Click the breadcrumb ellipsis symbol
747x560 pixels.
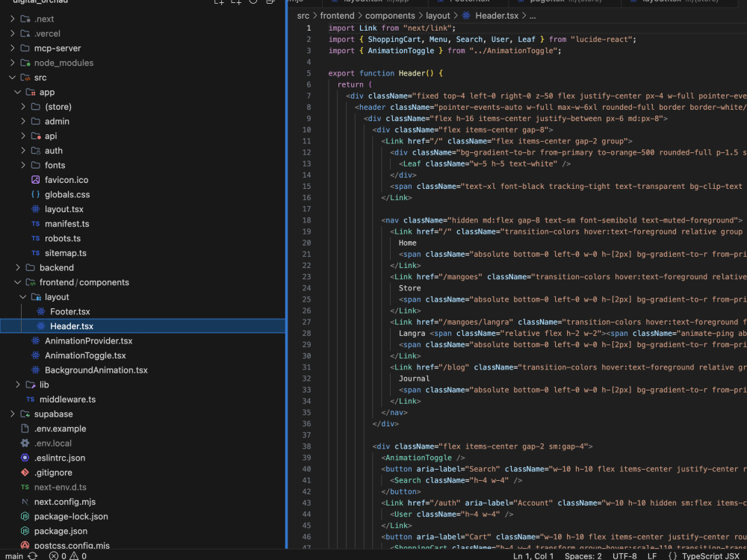[533, 16]
